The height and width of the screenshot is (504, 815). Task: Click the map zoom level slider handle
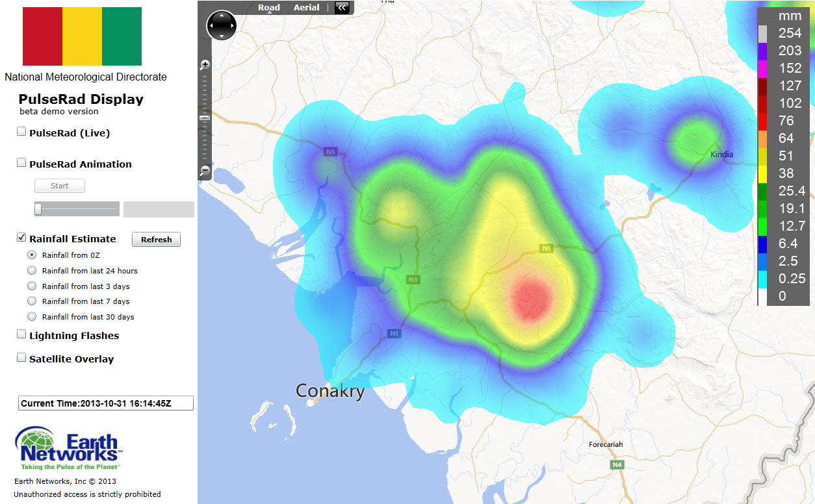click(205, 118)
